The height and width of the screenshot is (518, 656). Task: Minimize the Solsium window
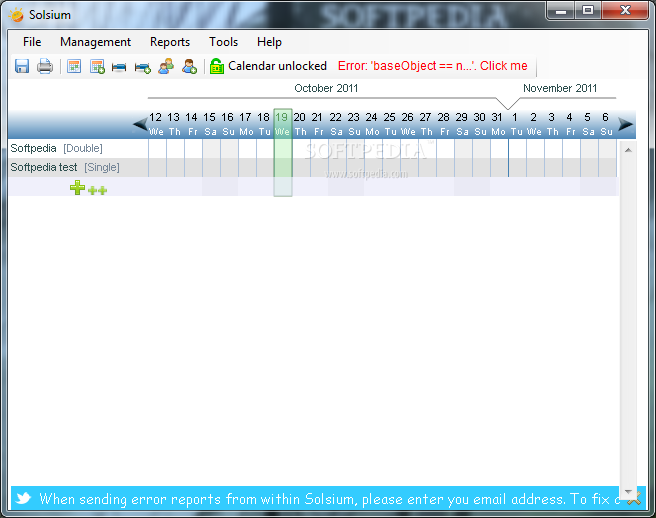point(561,11)
